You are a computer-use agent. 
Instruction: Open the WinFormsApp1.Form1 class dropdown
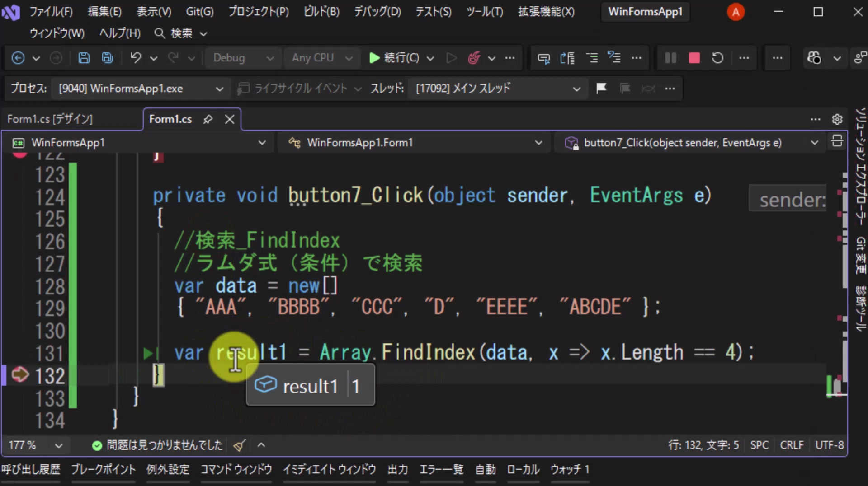pos(415,143)
